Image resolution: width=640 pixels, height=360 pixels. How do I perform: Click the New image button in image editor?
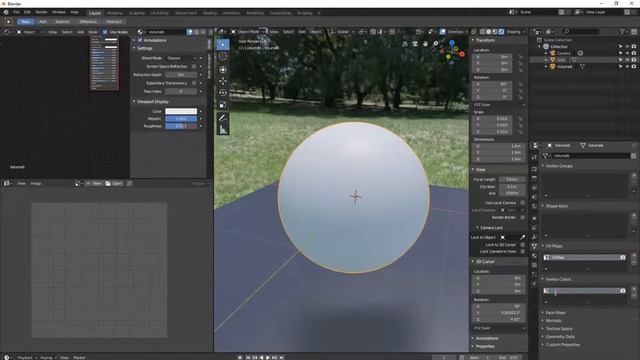click(94, 184)
